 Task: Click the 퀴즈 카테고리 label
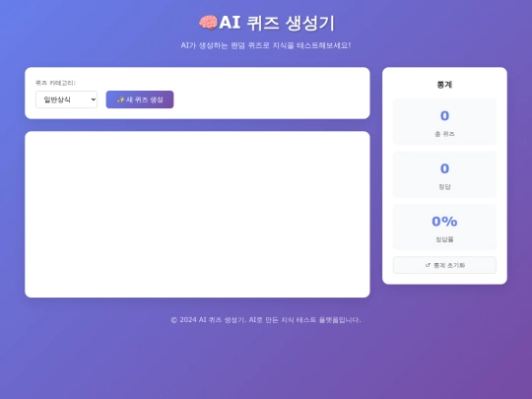[x=55, y=83]
